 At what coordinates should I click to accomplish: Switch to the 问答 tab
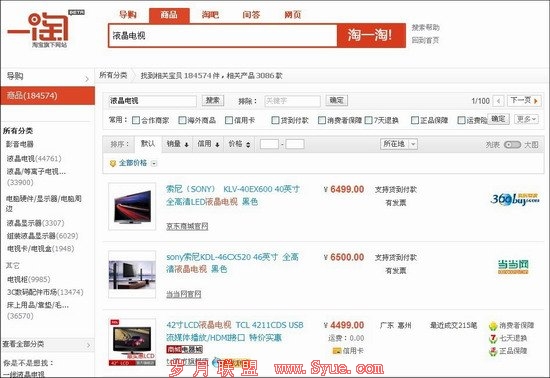click(x=251, y=15)
